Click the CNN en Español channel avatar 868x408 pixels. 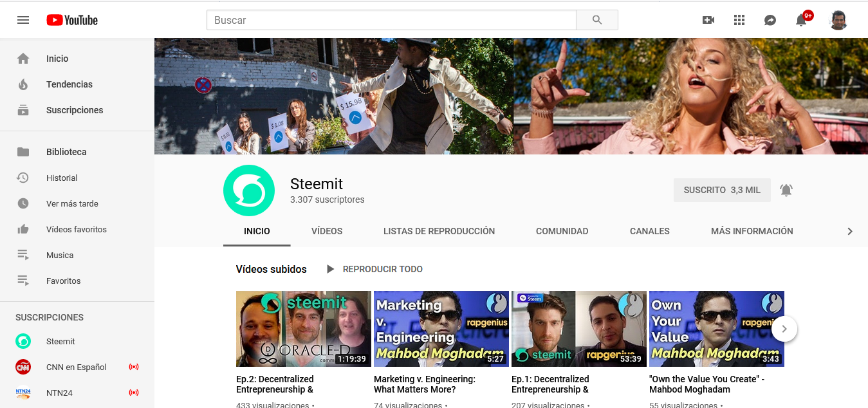click(23, 367)
